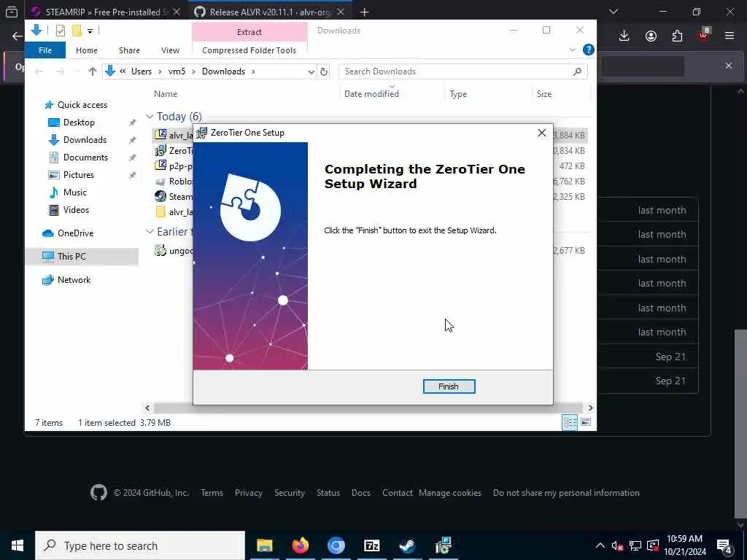Switch to details view icon
Image resolution: width=747 pixels, height=560 pixels.
(x=570, y=422)
